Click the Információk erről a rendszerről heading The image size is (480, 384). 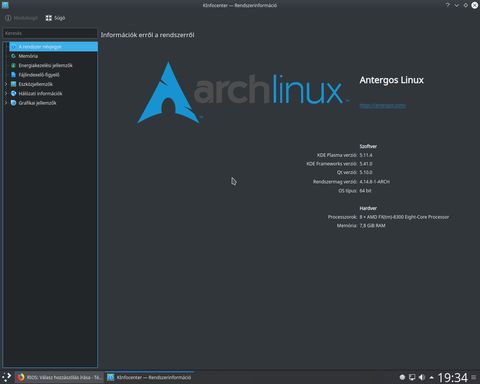[x=147, y=35]
